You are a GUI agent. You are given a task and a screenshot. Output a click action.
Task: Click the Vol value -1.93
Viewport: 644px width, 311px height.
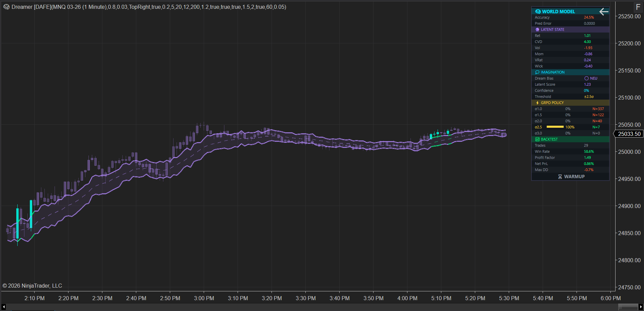tap(588, 48)
